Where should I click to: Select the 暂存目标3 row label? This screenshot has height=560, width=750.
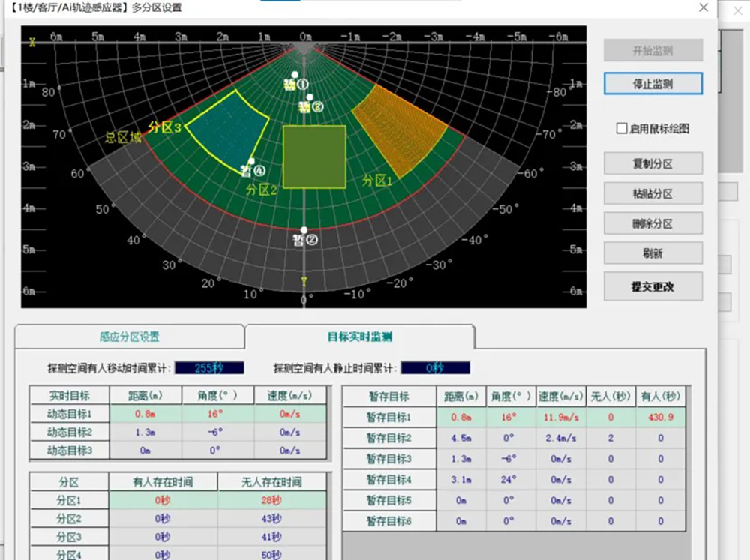point(388,459)
